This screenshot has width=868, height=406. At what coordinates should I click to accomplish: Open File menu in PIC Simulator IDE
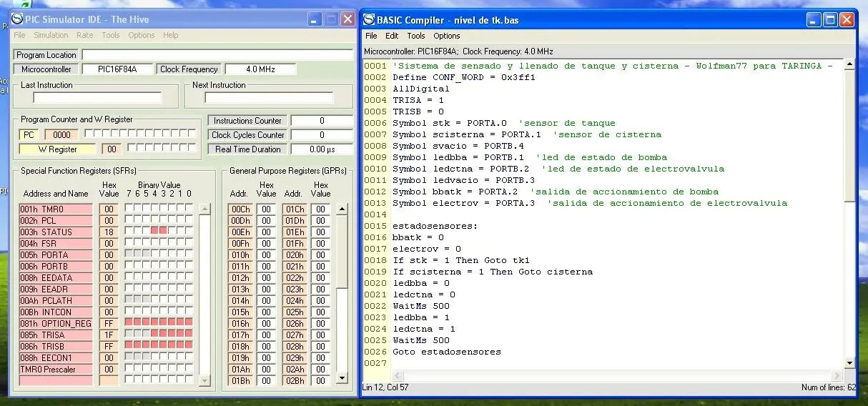coord(19,35)
